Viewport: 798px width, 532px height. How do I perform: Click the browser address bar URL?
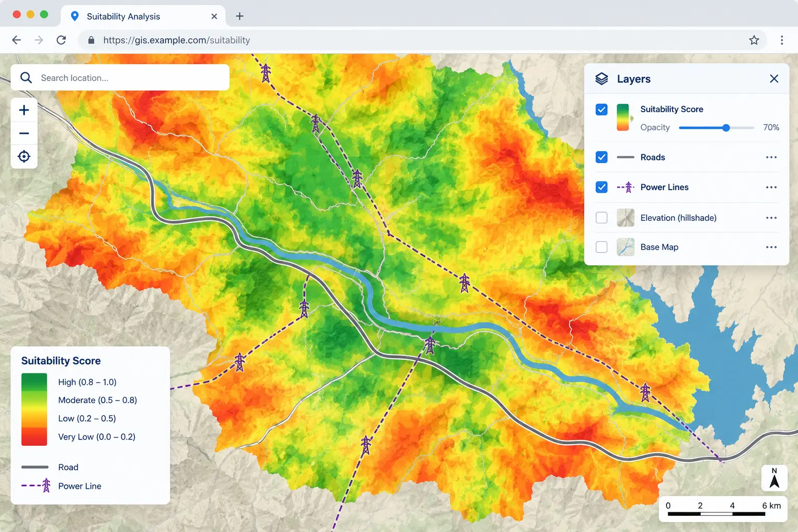pyautogui.click(x=177, y=40)
